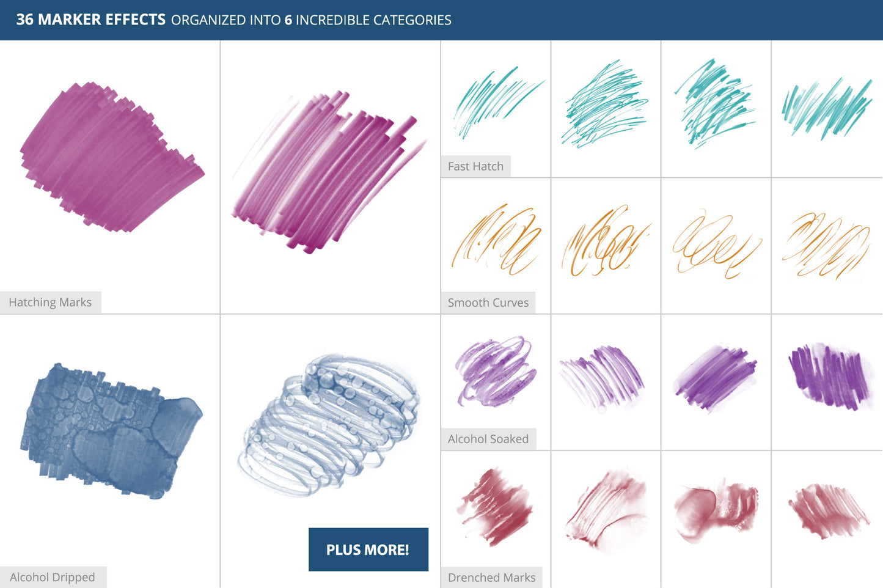Pick the rightmost dark purple marker block
Viewport: 883px width, 588px height.
point(830,377)
